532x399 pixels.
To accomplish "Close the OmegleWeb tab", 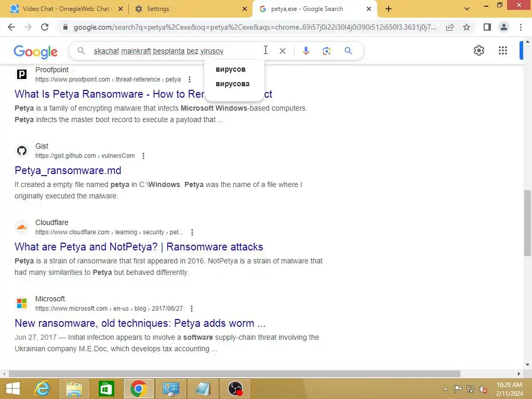I will coord(121,9).
